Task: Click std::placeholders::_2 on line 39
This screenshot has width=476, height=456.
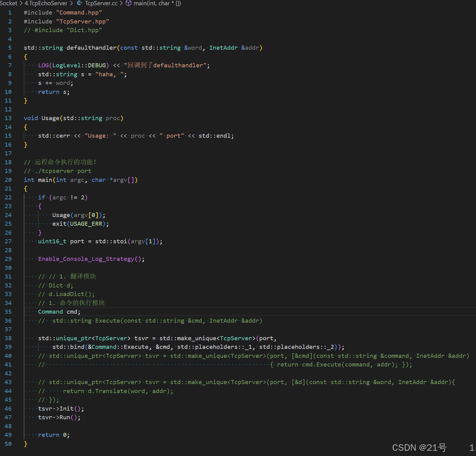Action: pyautogui.click(x=297, y=347)
